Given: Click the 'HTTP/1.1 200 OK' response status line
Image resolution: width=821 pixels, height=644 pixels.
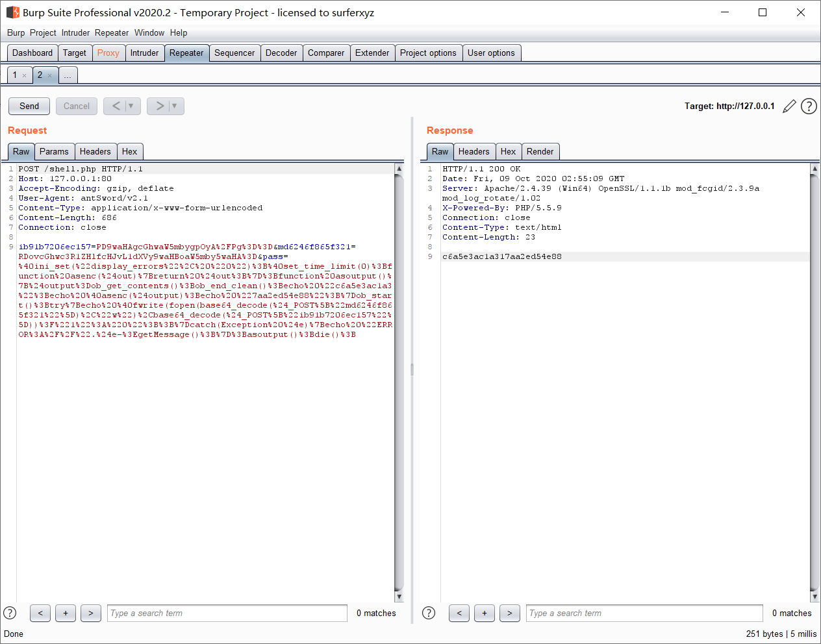Looking at the screenshot, I should click(481, 169).
